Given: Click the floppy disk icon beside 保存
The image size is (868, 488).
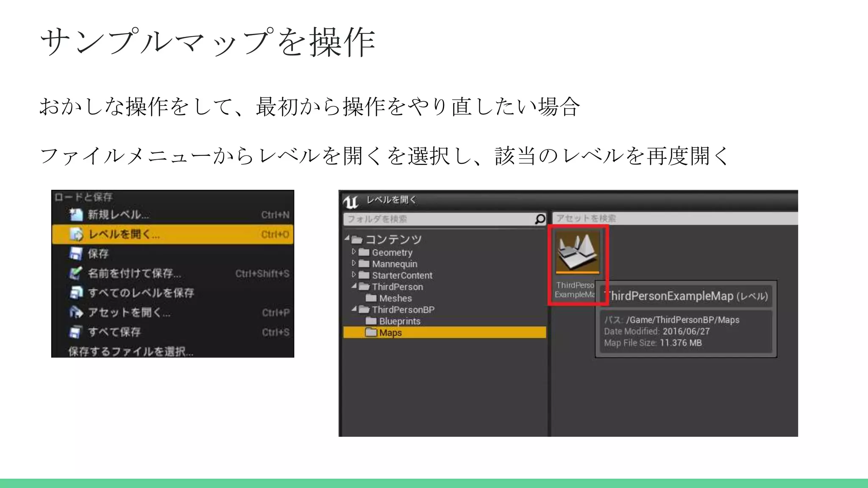Looking at the screenshot, I should [76, 254].
